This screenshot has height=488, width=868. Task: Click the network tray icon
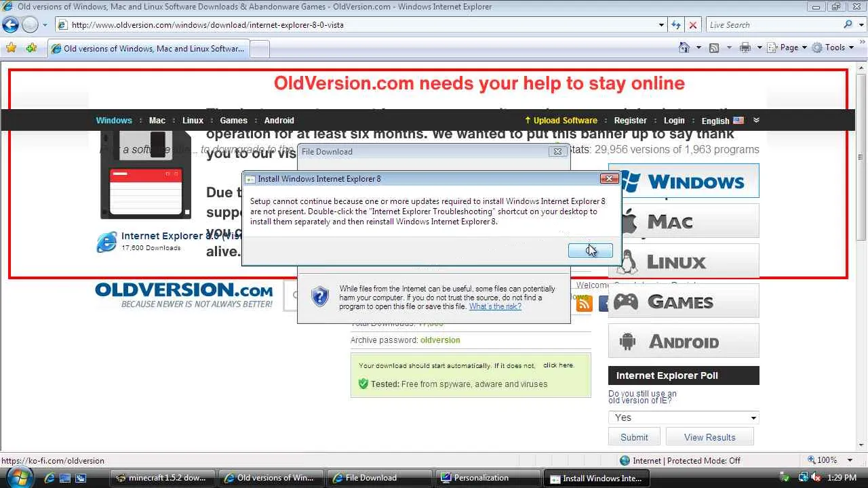803,478
